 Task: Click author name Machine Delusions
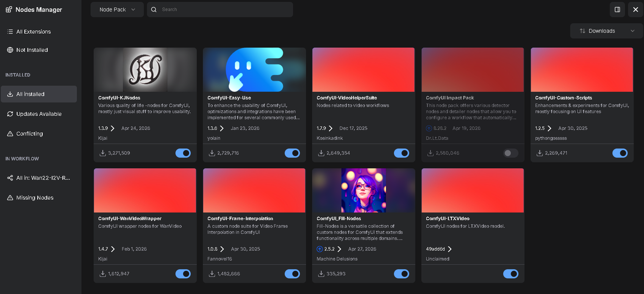coord(337,259)
